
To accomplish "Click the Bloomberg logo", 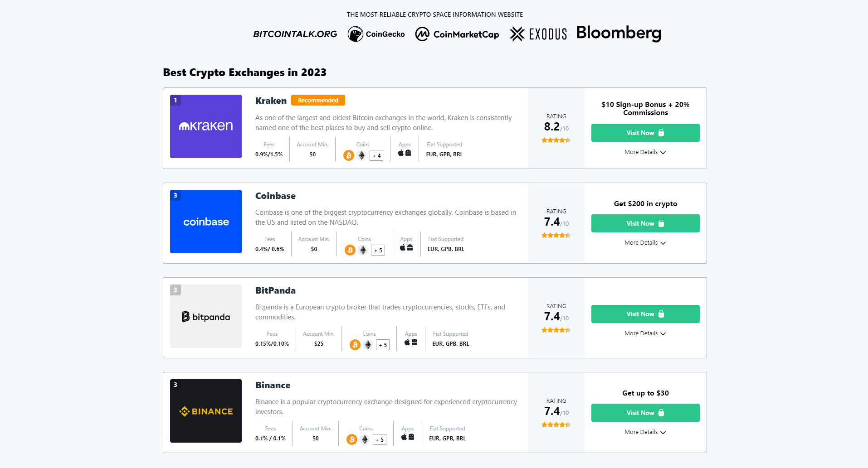I will [619, 33].
